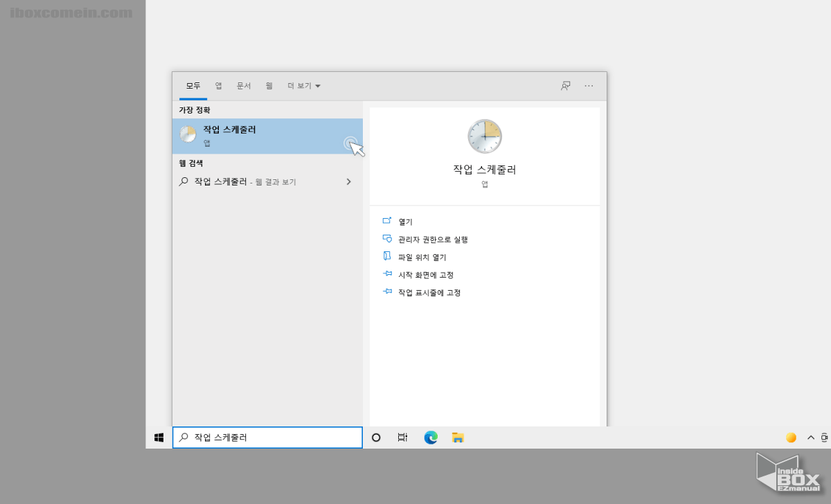Switch to the 문서 tab
Screen dimensions: 831x504
pyautogui.click(x=244, y=85)
